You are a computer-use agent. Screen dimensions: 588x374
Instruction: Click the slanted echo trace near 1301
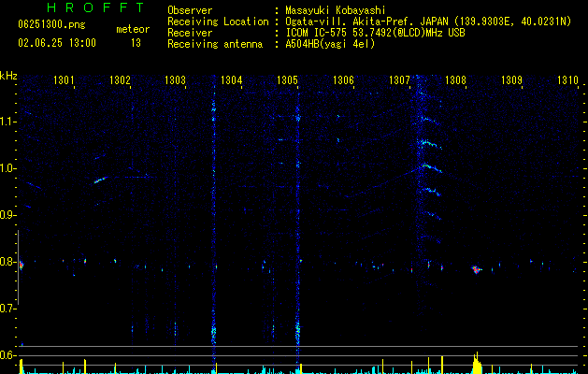tap(101, 180)
